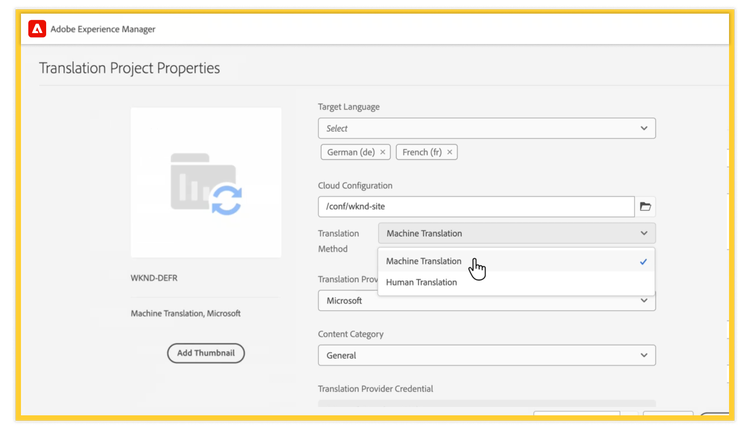The image size is (750, 430).
Task: Remove the French (fr) language tag
Action: click(450, 152)
